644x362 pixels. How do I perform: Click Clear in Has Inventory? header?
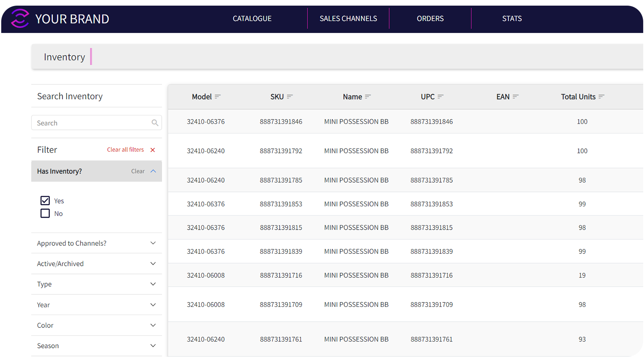[x=138, y=171]
